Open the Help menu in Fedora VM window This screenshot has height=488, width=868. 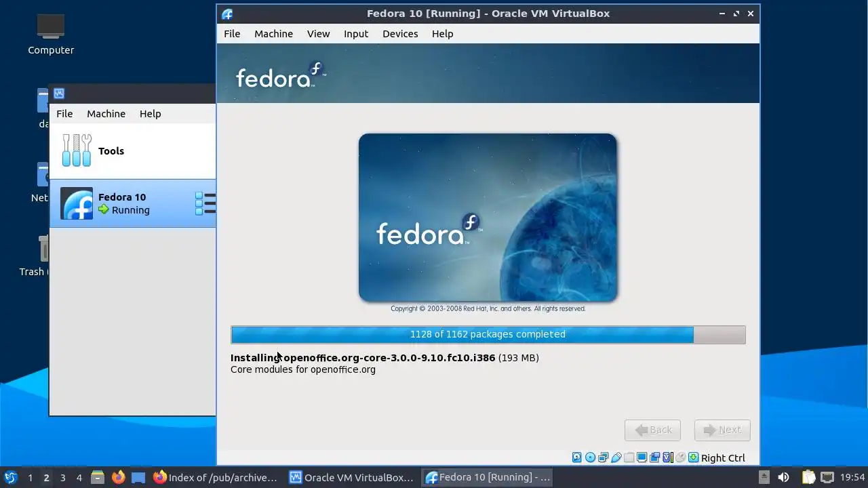click(x=442, y=34)
